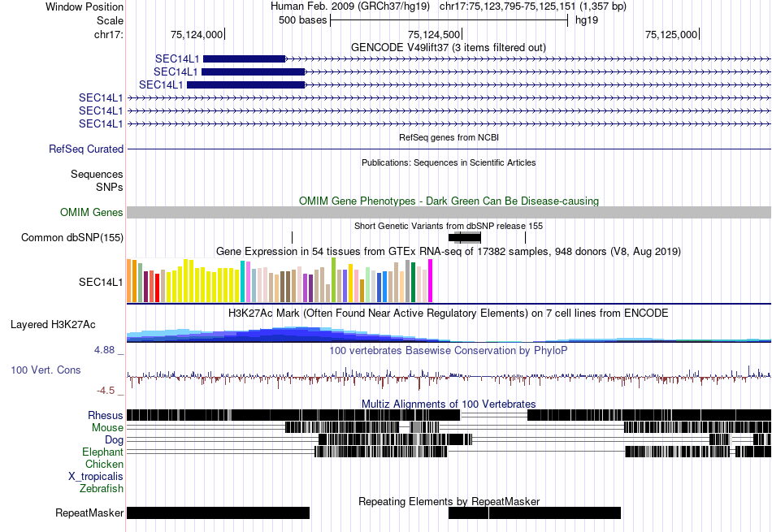Open the fourth SEC14L1 transcript label
Viewport: 772px width, 532px height.
[x=101, y=98]
